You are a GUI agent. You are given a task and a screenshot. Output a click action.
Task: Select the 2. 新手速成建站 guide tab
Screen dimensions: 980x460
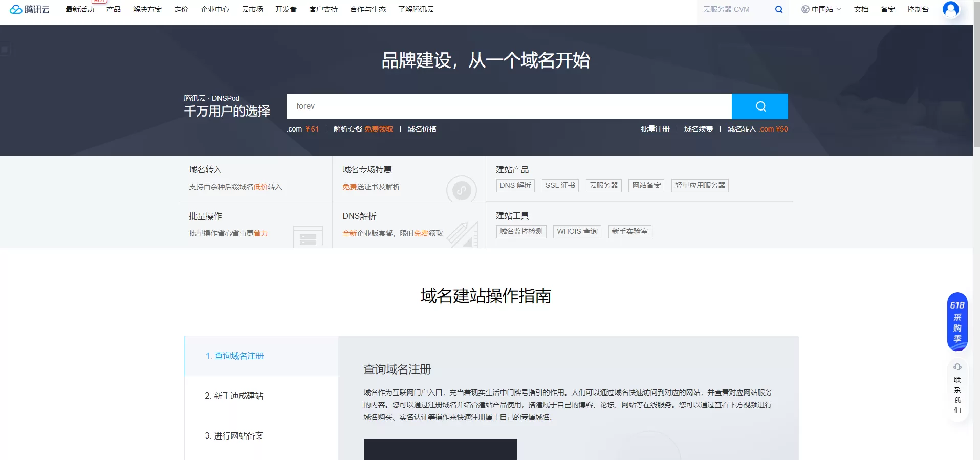click(x=262, y=396)
